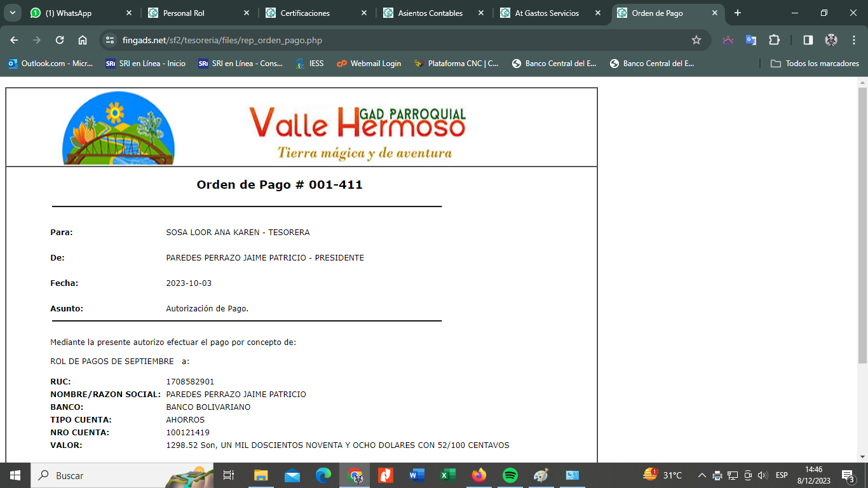Viewport: 868px width, 488px height.
Task: Bookmark this page with the star icon
Action: coord(696,40)
